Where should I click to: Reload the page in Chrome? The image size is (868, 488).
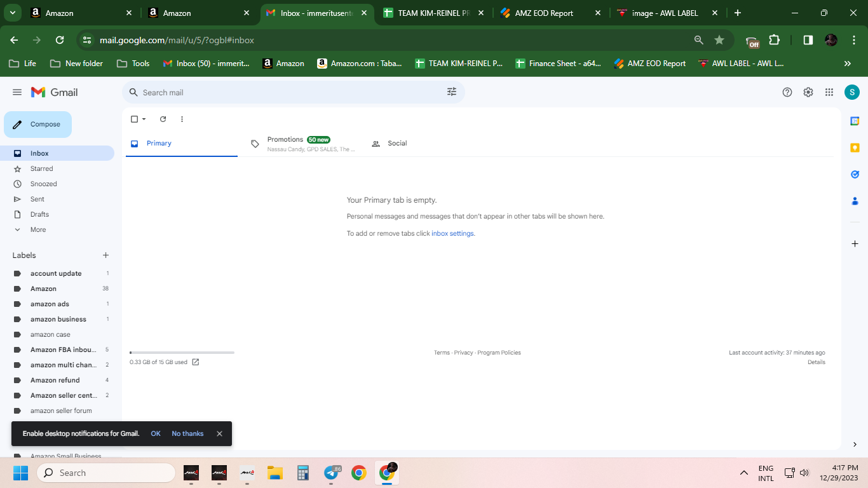[x=60, y=40]
